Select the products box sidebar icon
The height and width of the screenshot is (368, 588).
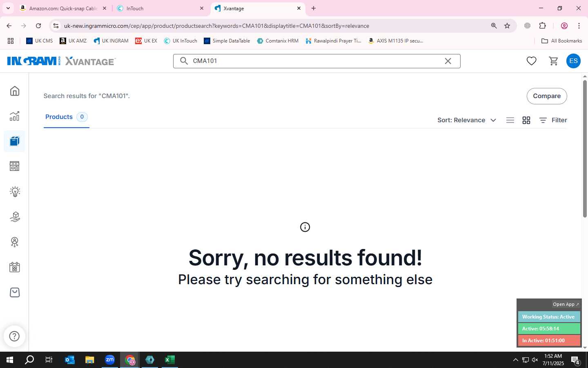(15, 141)
